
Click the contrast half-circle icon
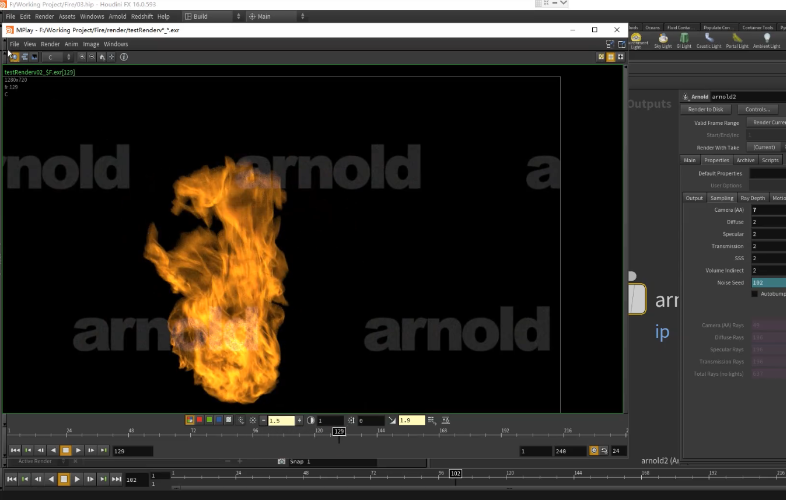click(x=311, y=420)
